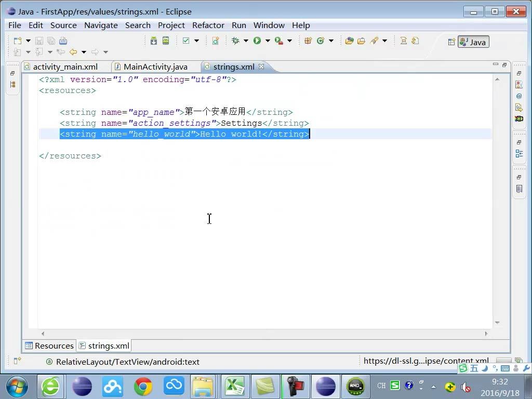Expand the Debug dropdown arrow
The image size is (532, 399).
[x=246, y=41]
